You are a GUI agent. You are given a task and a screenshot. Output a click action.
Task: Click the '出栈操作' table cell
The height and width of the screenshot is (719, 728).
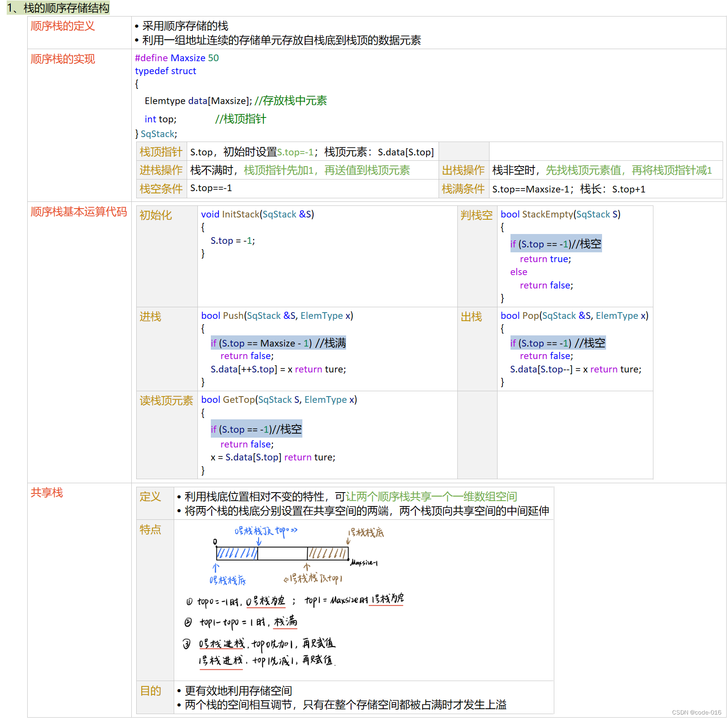click(464, 170)
